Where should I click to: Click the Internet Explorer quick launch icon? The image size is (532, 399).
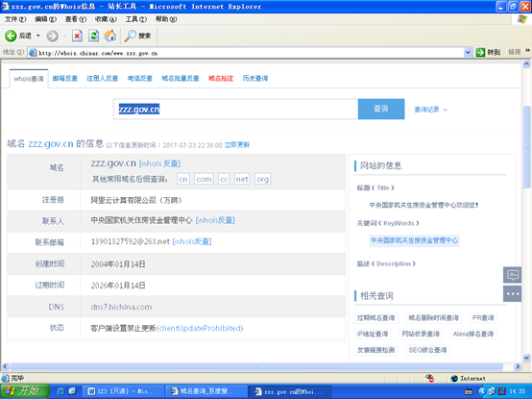point(61,391)
